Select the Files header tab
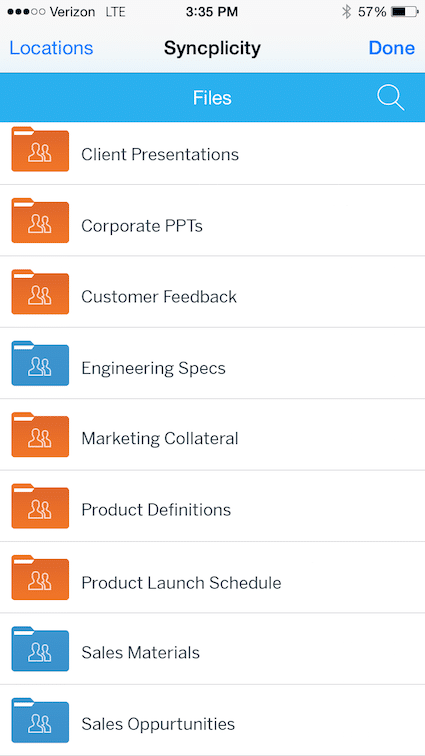This screenshot has width=425, height=756. click(212, 98)
